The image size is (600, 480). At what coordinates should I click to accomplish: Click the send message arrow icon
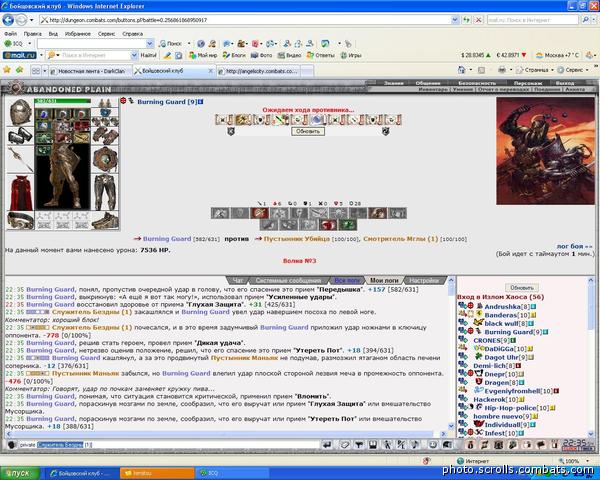click(x=327, y=445)
